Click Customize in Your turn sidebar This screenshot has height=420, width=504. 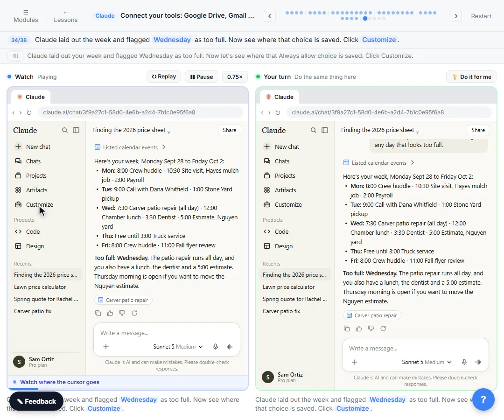click(x=288, y=205)
